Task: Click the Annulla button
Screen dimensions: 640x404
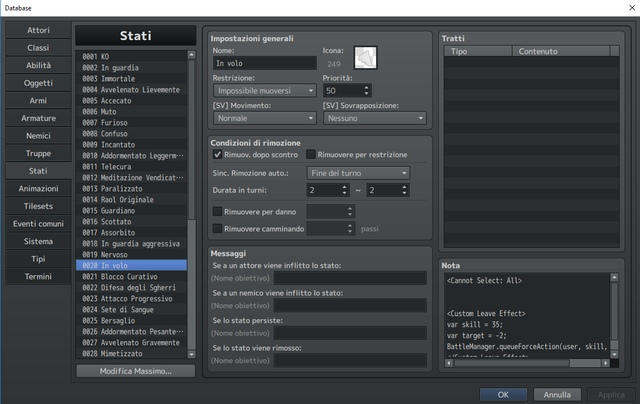Action: coord(557,395)
